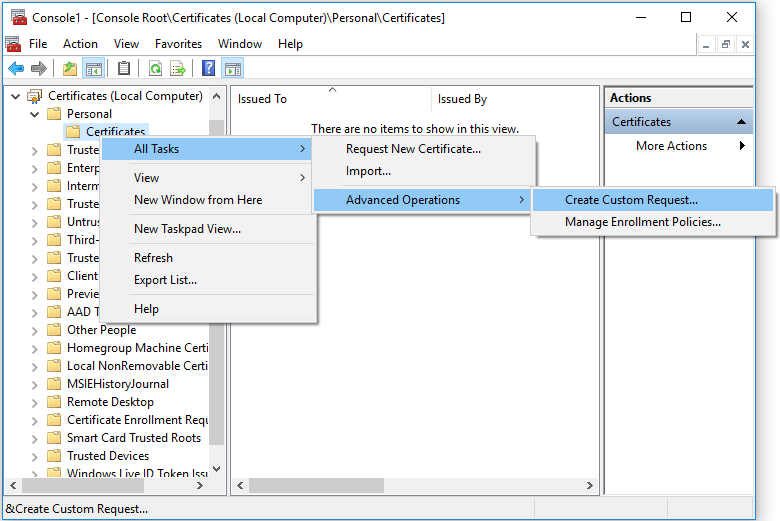Minimize the inner MDI child window
Viewport: 780px width, 521px height.
706,44
